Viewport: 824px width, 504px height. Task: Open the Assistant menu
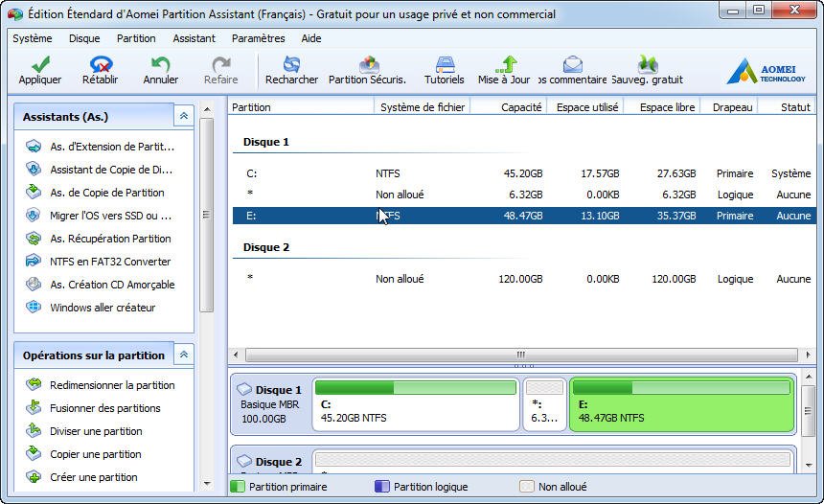[x=194, y=38]
